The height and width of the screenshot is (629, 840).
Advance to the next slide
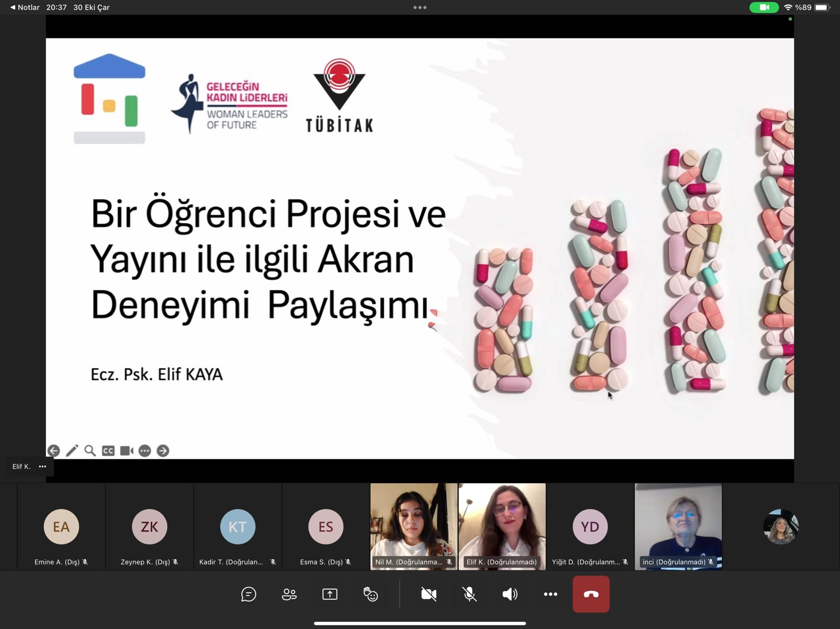(163, 451)
